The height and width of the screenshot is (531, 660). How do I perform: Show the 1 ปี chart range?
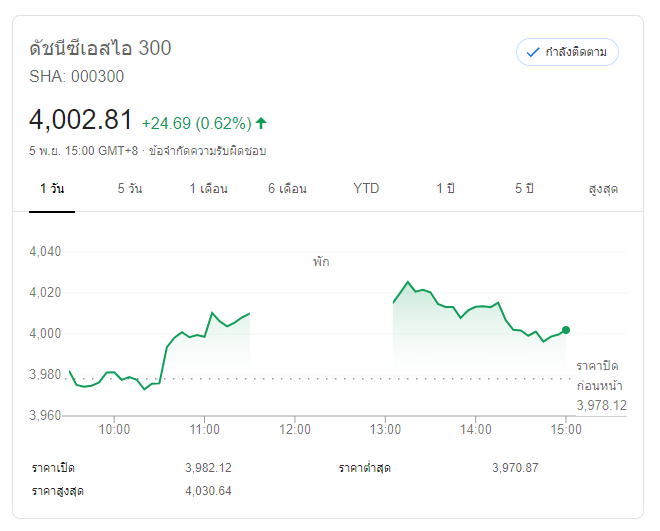click(x=445, y=188)
